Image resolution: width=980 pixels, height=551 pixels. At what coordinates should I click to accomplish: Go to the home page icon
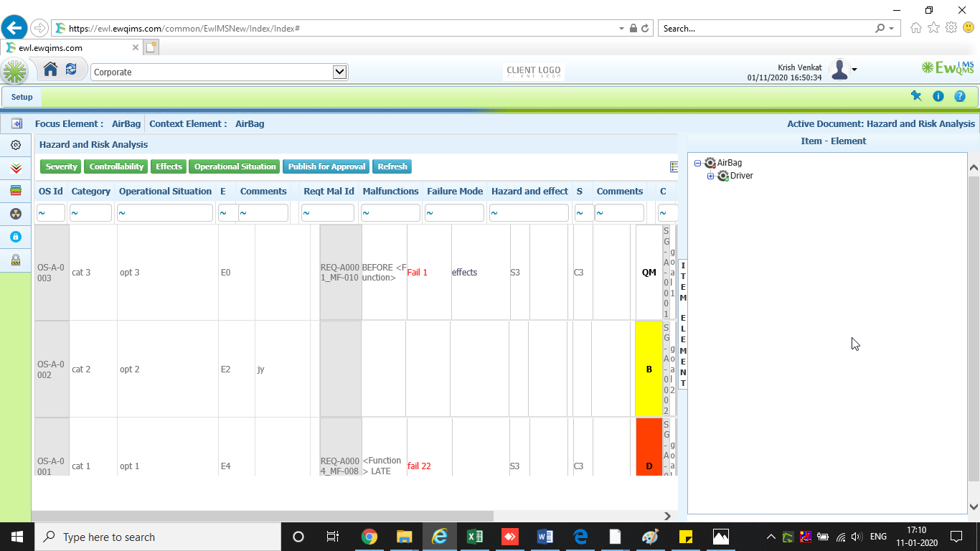point(50,70)
